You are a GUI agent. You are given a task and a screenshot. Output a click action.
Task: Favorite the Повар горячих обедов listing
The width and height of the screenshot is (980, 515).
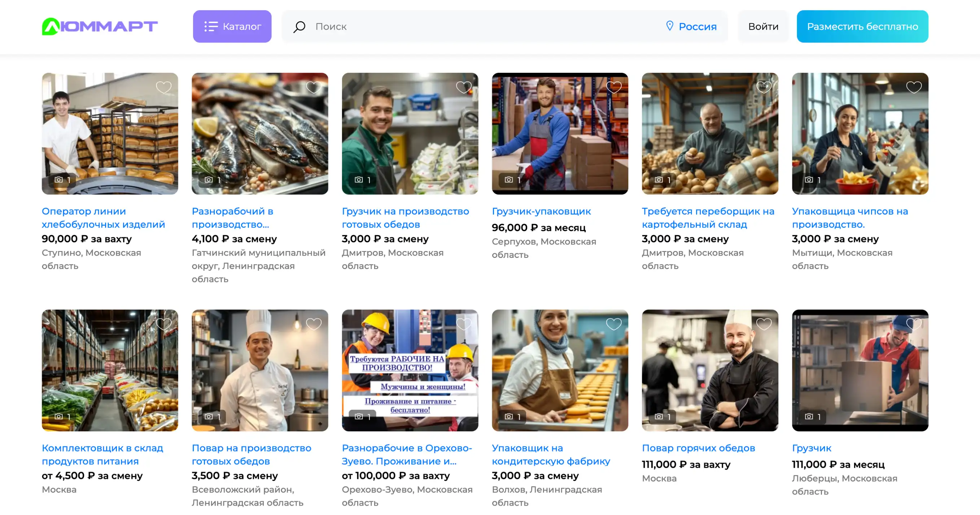coord(764,324)
